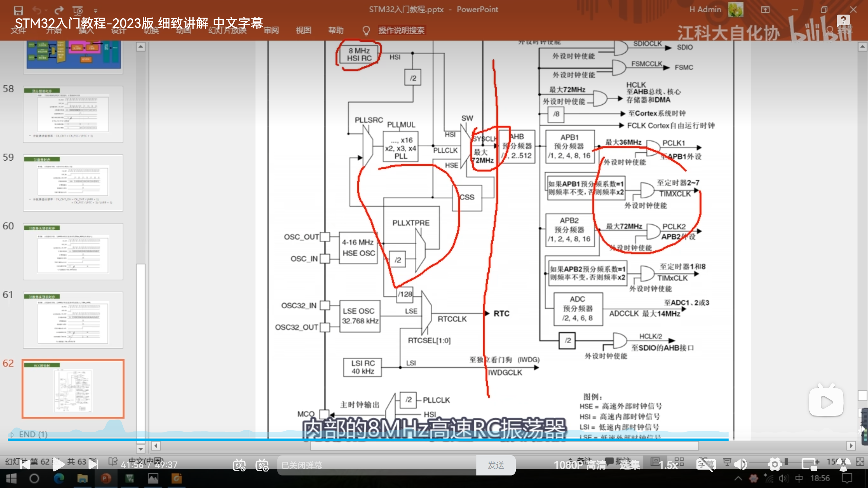
Task: Open the 帮助 ribbon tab
Action: (x=336, y=30)
